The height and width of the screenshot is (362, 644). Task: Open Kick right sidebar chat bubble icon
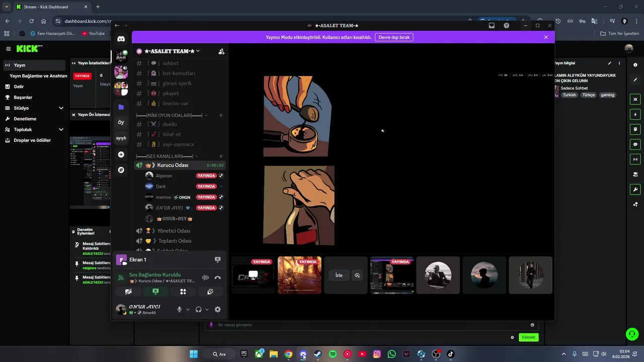[635, 144]
